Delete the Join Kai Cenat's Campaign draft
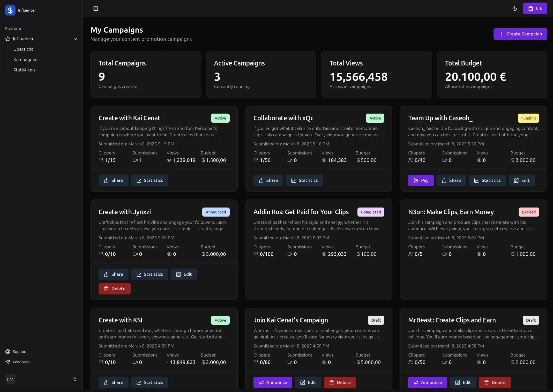Screen dimensions: 553x392 tap(340, 382)
